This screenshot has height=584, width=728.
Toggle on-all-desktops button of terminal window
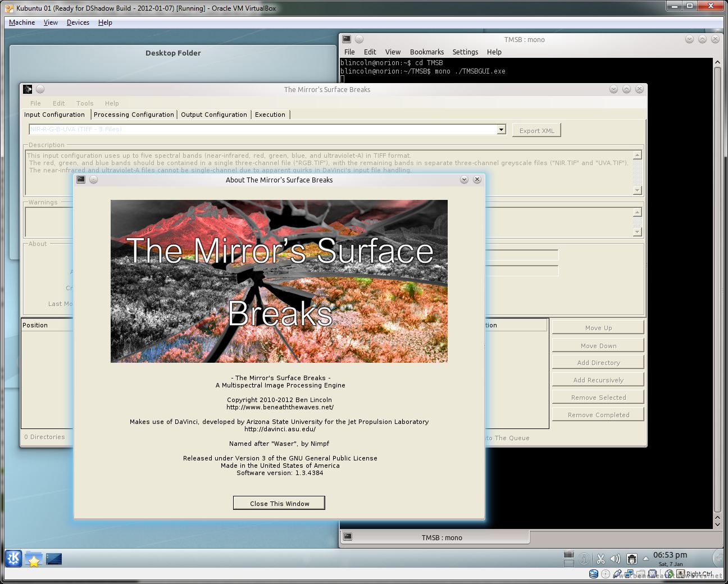(x=360, y=39)
